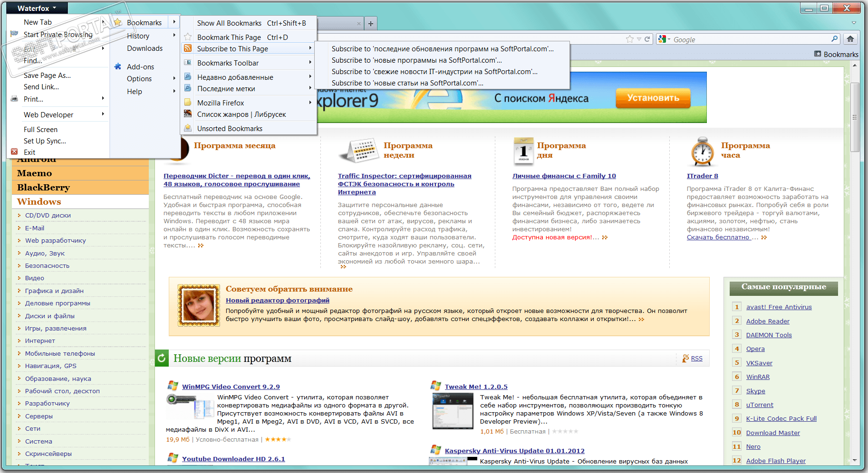Screen dimensions: 868x473
Task: Click the red Exit icon
Action: (x=14, y=152)
